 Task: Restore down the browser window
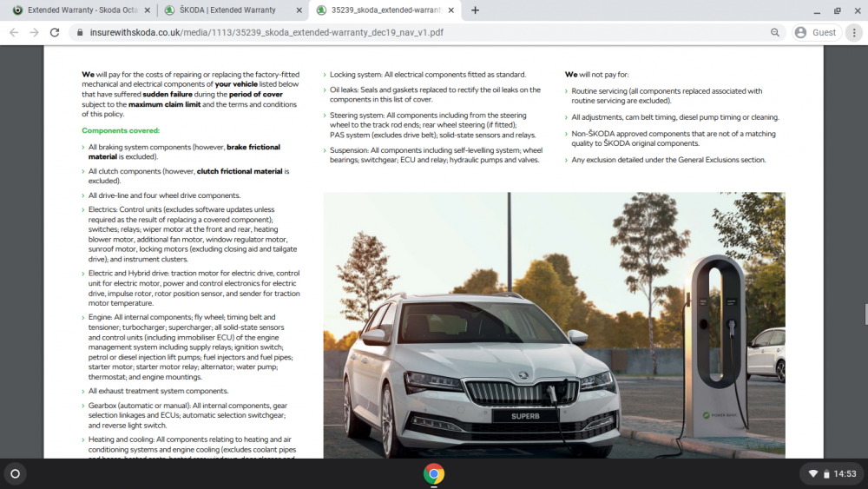point(838,10)
